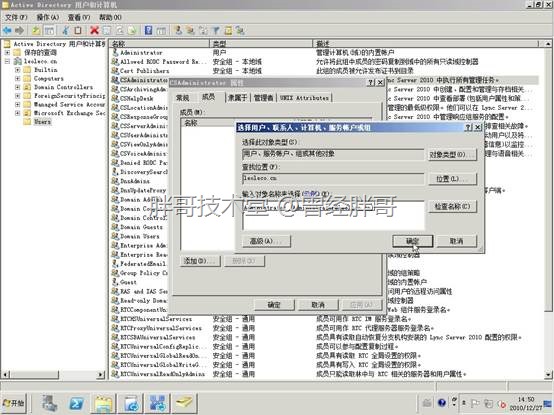The width and height of the screenshot is (554, 415).
Task: Click the help ? button in select users title bar
Action: [468, 128]
